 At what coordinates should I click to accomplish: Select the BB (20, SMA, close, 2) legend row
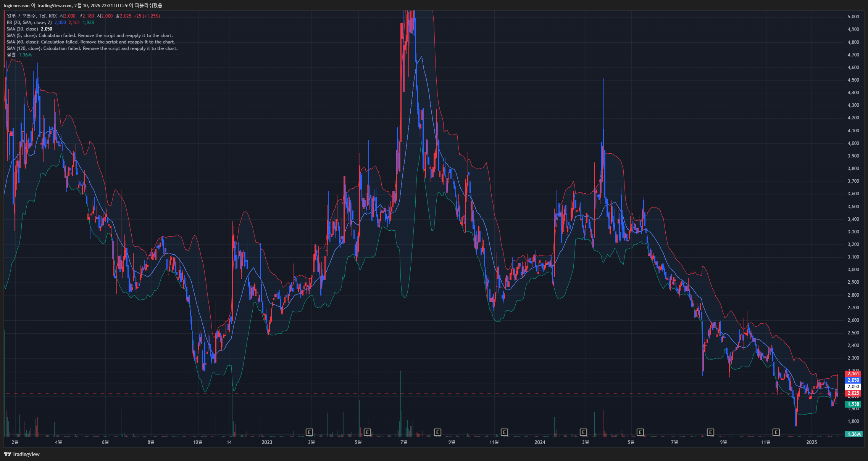[x=50, y=22]
